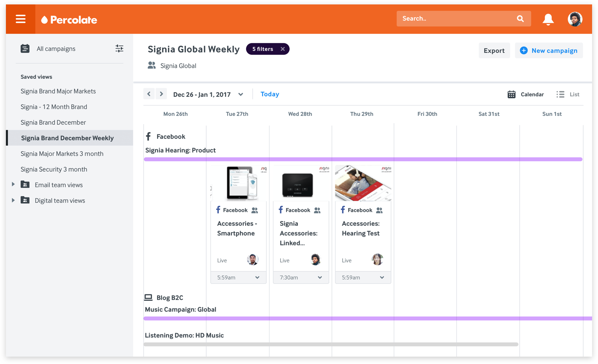The image size is (598, 364).
Task: Click assignee avatar on Signia Accessories: Linked card
Action: coord(315,260)
